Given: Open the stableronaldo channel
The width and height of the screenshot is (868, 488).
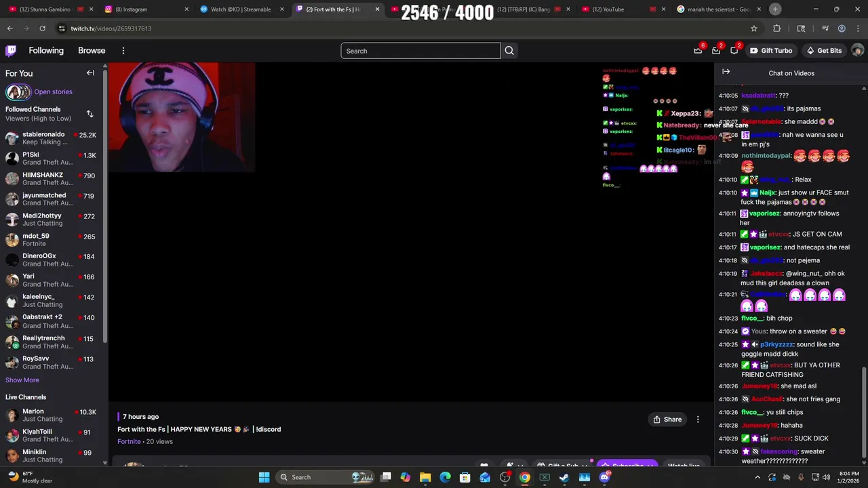Looking at the screenshot, I should pyautogui.click(x=52, y=138).
